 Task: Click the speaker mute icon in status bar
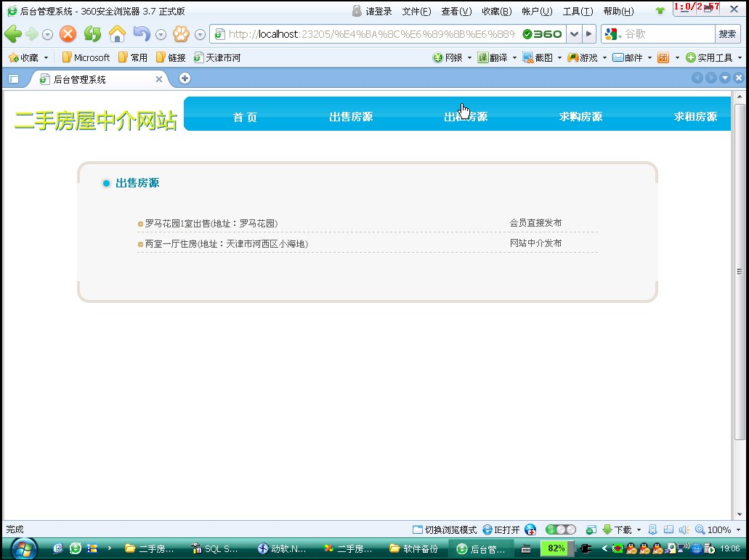(684, 529)
